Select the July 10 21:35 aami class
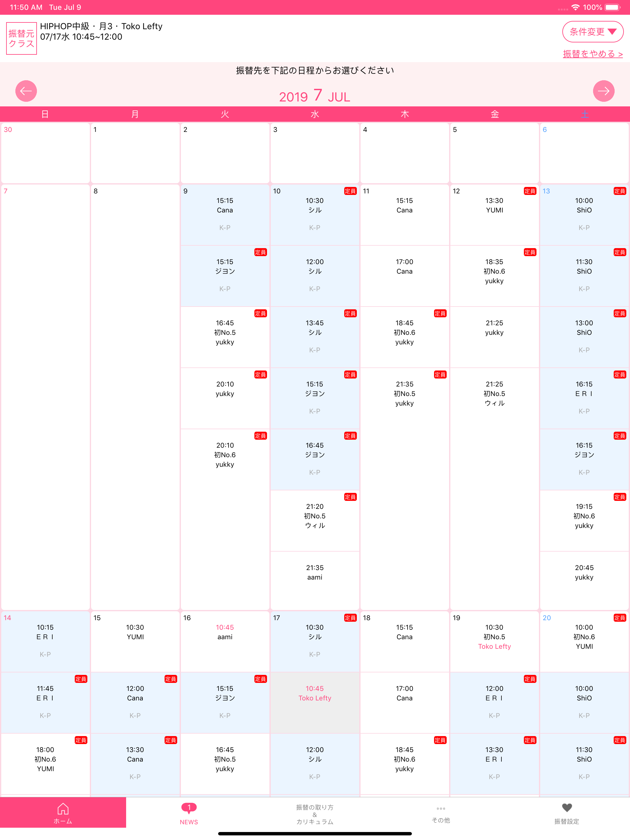The image size is (630, 840). [315, 580]
